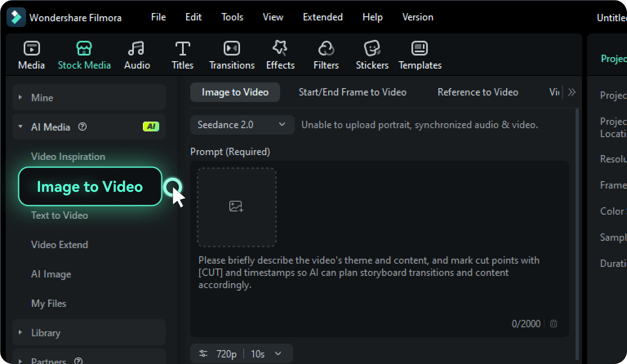Open the Media panel
The image size is (627, 364).
(31, 54)
